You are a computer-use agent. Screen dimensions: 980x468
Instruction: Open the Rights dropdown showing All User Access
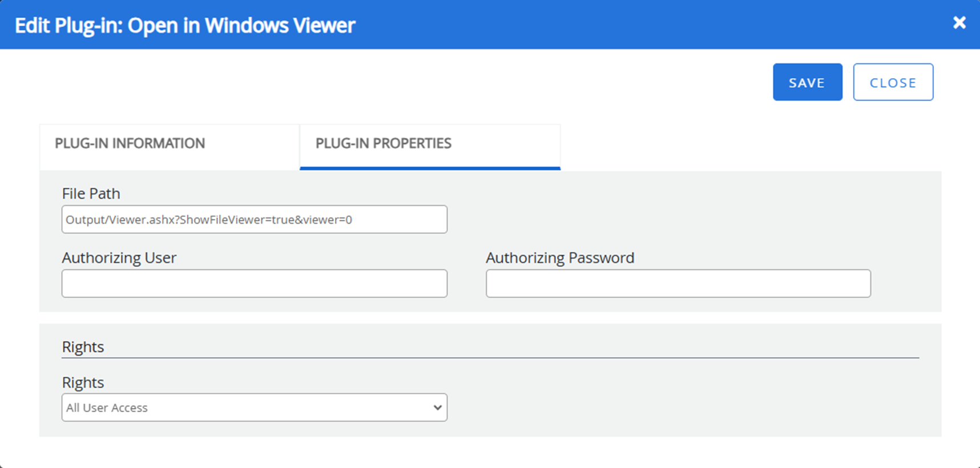255,408
